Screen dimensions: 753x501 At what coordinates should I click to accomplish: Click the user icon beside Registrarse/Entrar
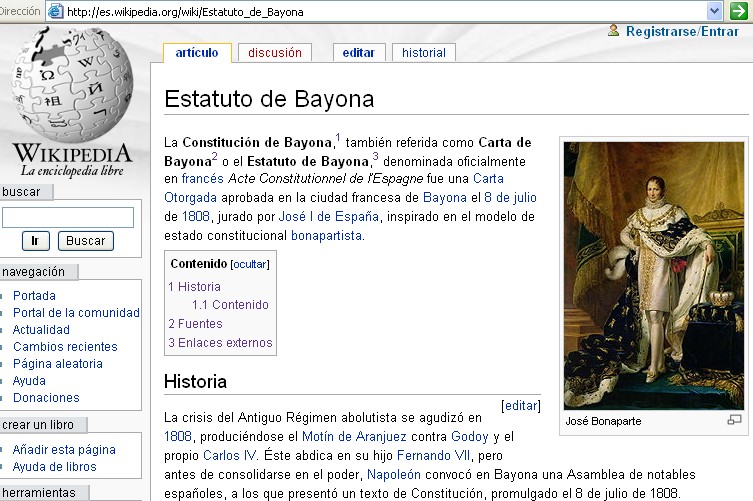(613, 30)
